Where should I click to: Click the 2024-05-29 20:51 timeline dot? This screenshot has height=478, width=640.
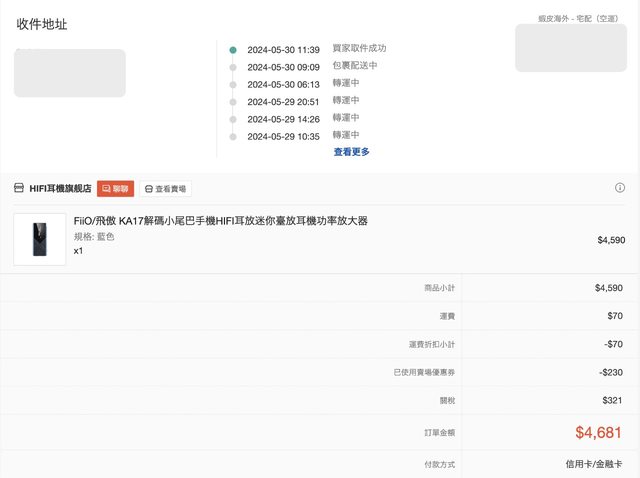pos(233,101)
